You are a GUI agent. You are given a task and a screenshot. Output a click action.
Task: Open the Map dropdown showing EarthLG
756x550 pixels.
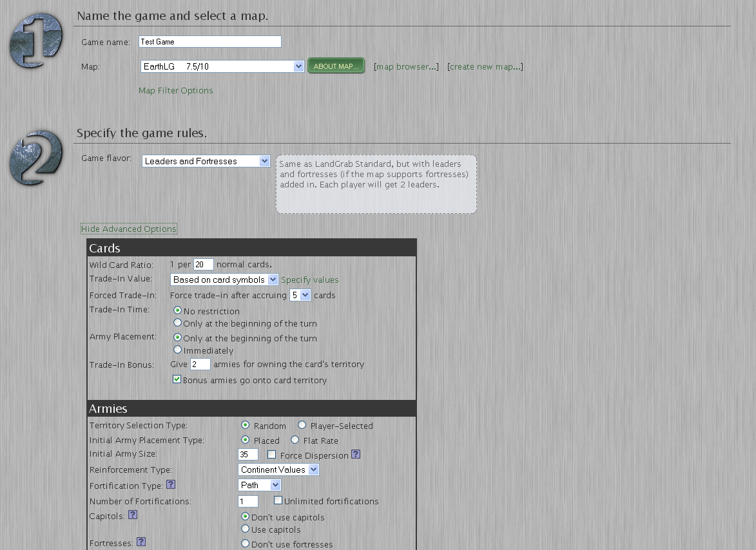pyautogui.click(x=222, y=66)
